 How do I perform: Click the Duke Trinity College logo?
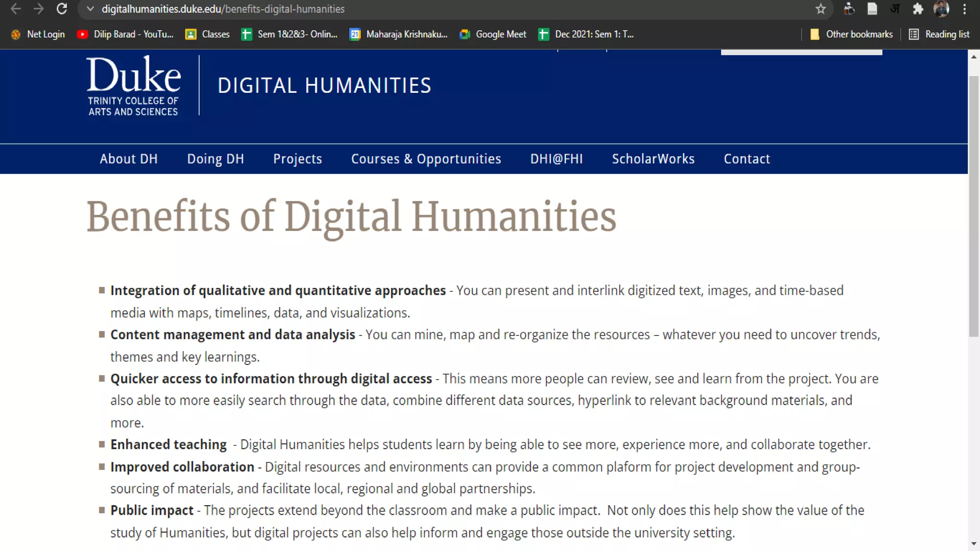[x=134, y=86]
